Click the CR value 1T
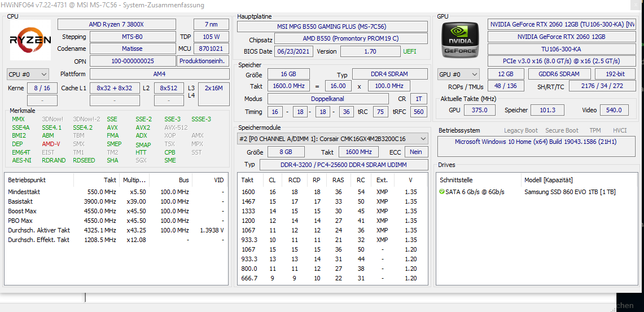 pos(419,99)
